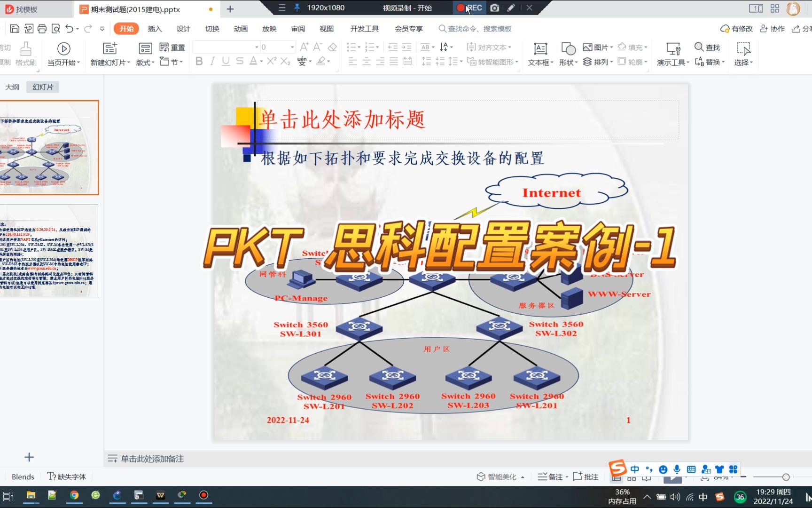
Task: Open the 文本框 (Text Box) tool
Action: (x=539, y=53)
